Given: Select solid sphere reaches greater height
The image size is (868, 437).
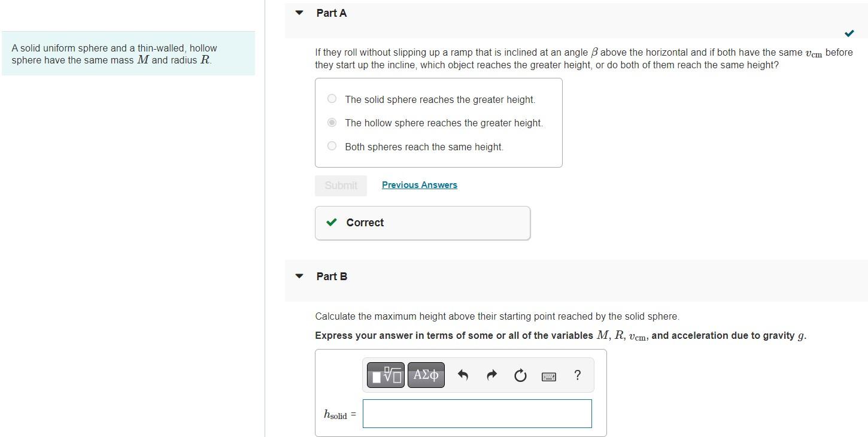Looking at the screenshot, I should (332, 99).
